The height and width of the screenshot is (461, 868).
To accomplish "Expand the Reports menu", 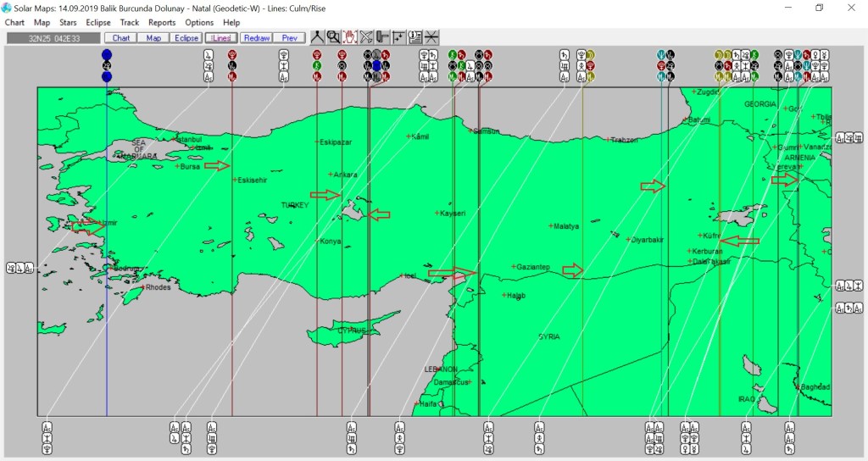I will coord(162,22).
